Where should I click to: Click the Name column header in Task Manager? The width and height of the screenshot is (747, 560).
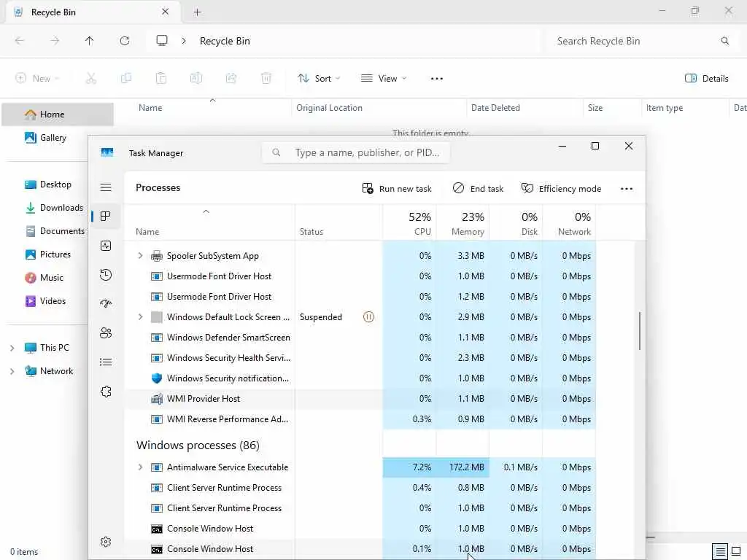209,223
